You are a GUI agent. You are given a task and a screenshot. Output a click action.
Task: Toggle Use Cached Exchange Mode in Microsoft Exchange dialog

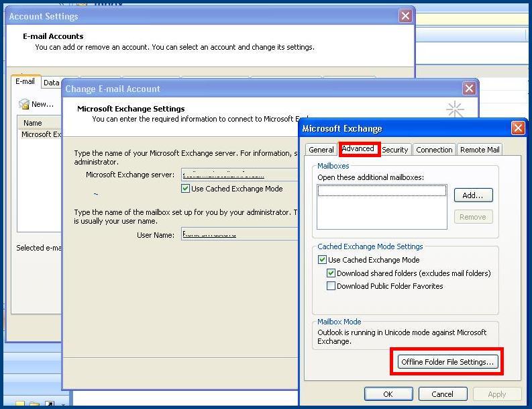click(x=322, y=260)
